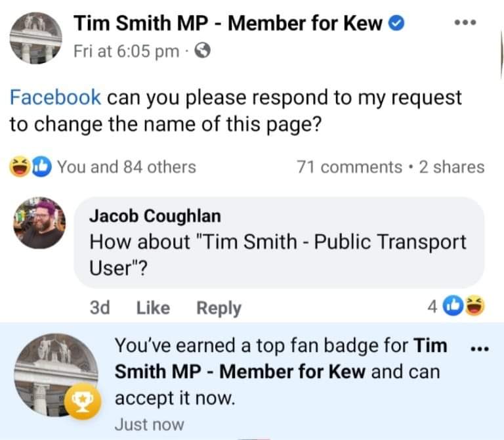Open Jacob Coughlan's profile picture
The width and height of the screenshot is (504, 440).
(x=39, y=223)
